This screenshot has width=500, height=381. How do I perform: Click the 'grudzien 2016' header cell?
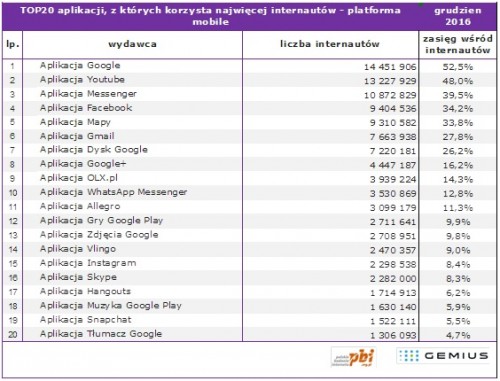[x=458, y=16]
